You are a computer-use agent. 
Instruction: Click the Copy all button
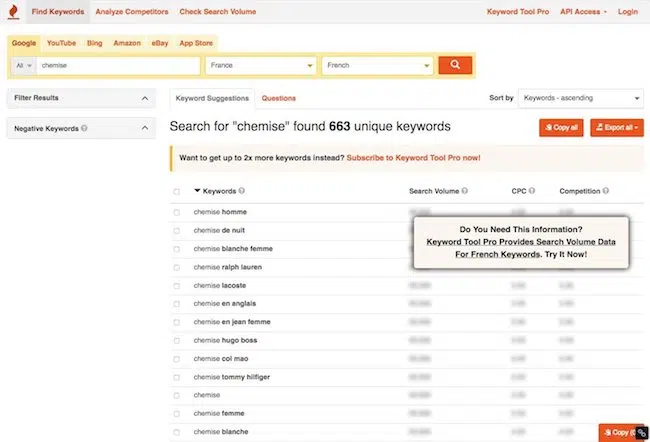click(561, 127)
